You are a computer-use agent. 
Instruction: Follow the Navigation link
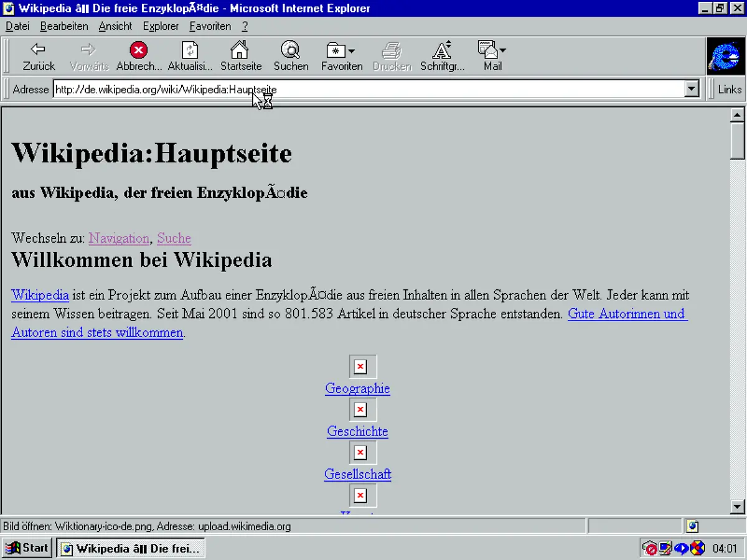[x=118, y=238]
